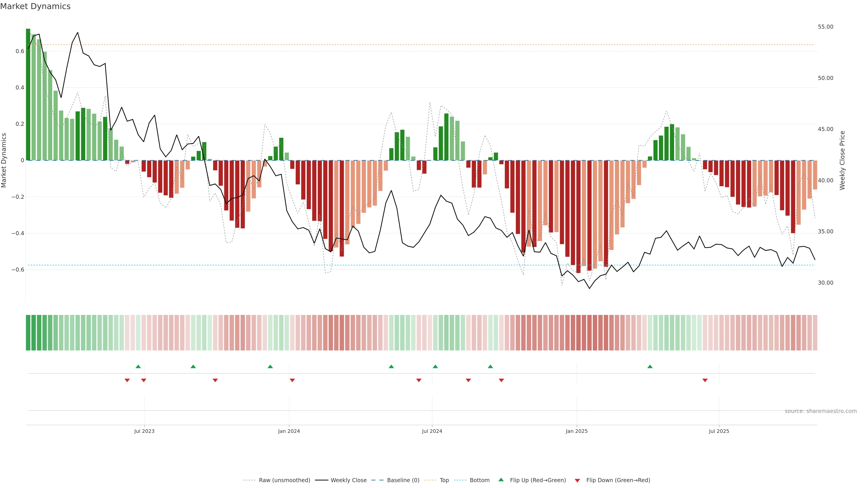Image resolution: width=868 pixels, height=488 pixels.
Task: Hide the Top line via legend
Action: 444,480
